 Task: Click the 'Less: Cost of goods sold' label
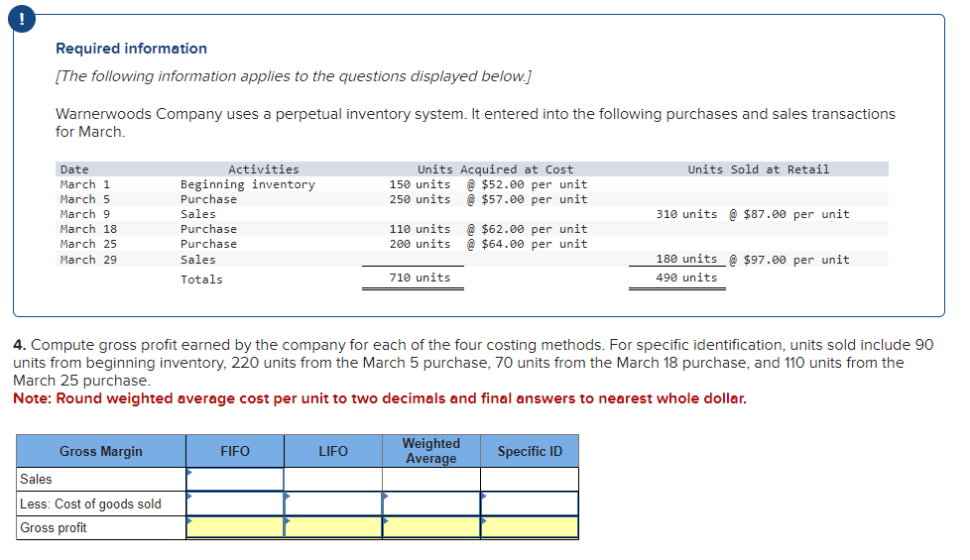click(x=90, y=504)
